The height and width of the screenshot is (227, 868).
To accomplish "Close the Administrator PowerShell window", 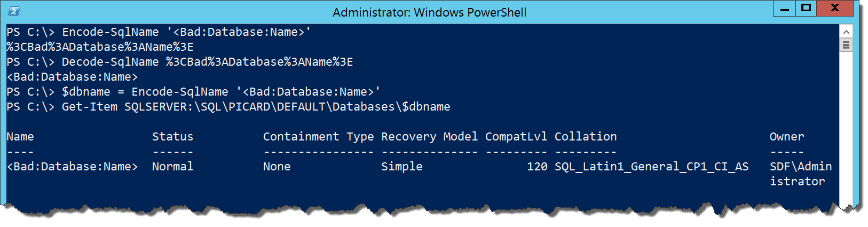I will pos(835,8).
